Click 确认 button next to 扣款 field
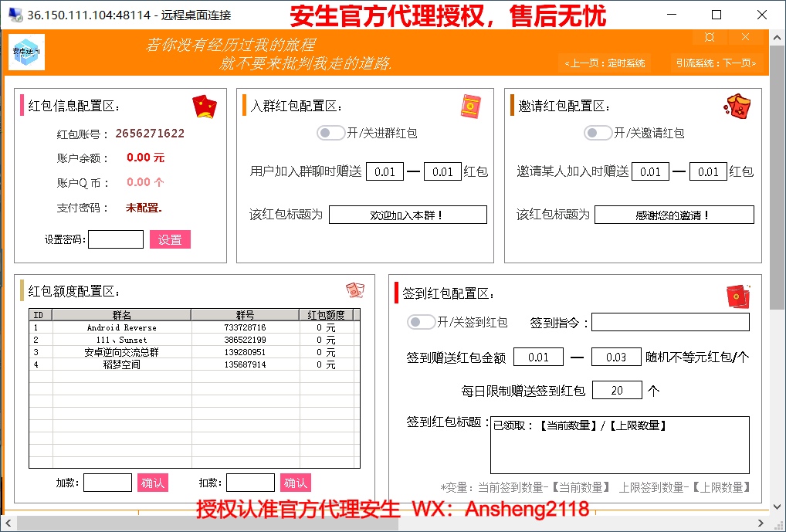The width and height of the screenshot is (786, 532). click(x=295, y=483)
